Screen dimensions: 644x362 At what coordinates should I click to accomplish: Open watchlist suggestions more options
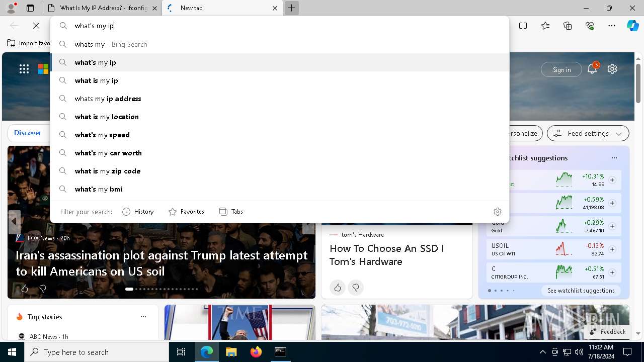(x=614, y=158)
